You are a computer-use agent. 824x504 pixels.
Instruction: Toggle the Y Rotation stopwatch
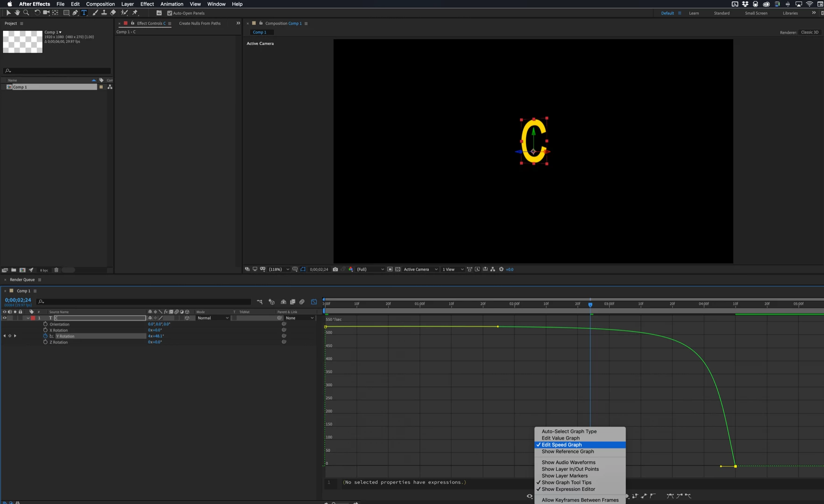pos(45,336)
